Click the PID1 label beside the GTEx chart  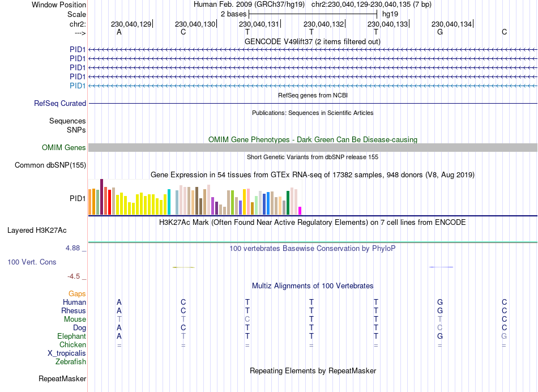coord(78,198)
